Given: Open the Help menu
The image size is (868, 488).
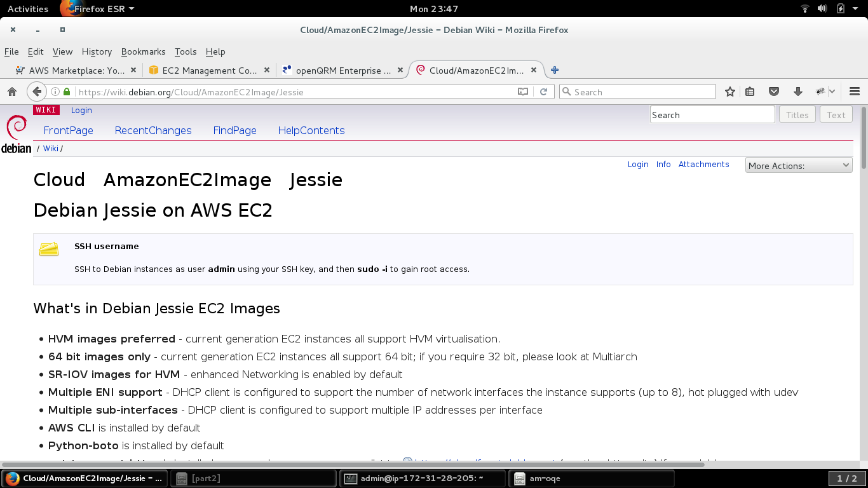Looking at the screenshot, I should point(215,51).
